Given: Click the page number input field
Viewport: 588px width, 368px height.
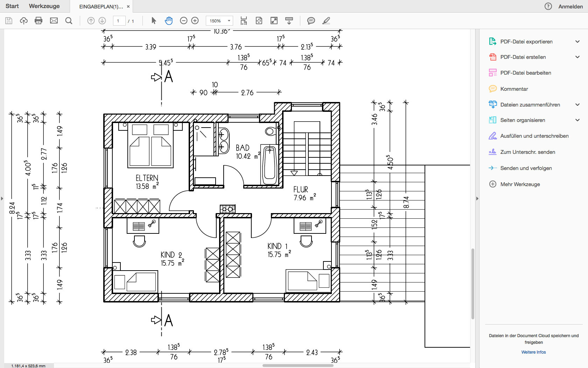Looking at the screenshot, I should pos(119,21).
